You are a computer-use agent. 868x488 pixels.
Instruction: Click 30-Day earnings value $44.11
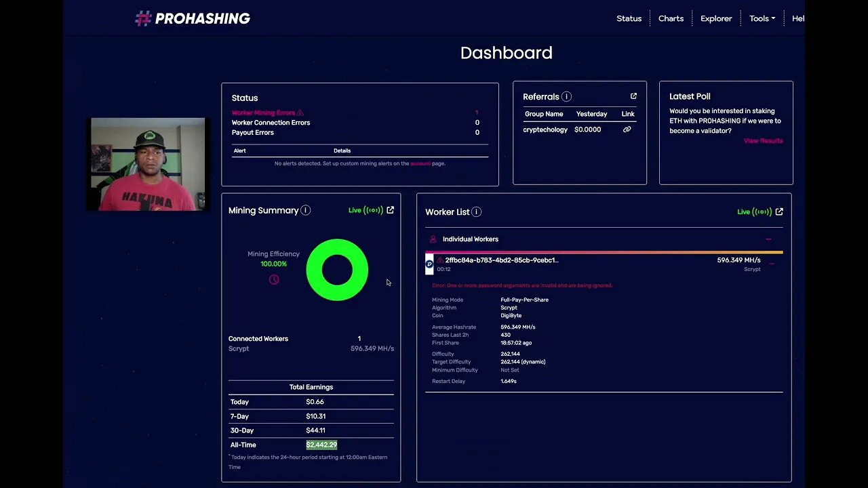[315, 430]
